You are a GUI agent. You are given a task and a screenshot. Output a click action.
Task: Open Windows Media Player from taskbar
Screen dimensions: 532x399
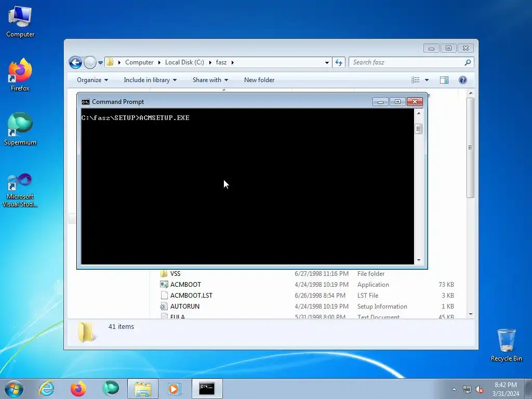pyautogui.click(x=175, y=389)
